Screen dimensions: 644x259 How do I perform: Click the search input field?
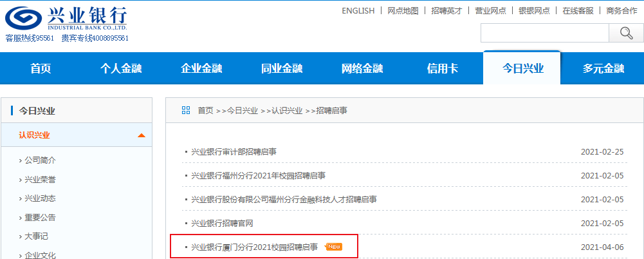coord(544,33)
